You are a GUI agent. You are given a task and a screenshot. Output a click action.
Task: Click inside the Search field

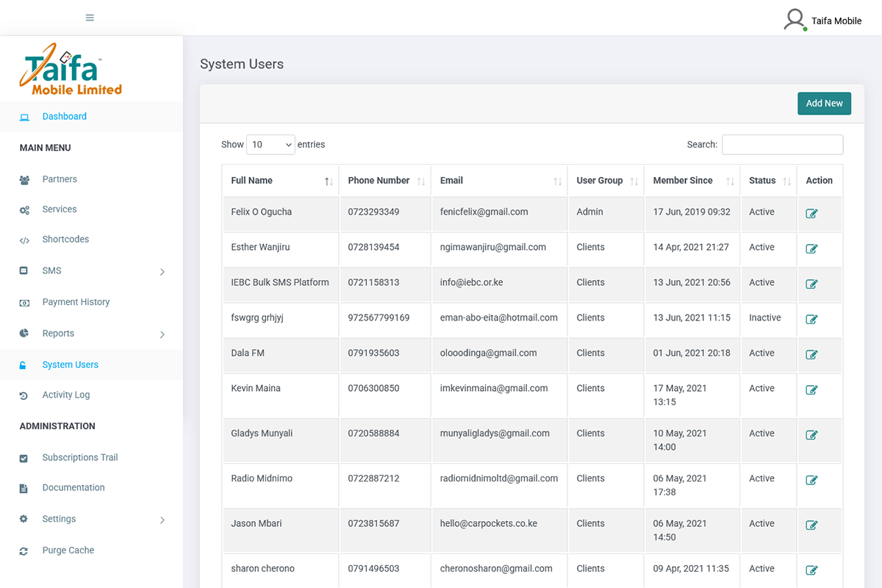[x=781, y=144]
